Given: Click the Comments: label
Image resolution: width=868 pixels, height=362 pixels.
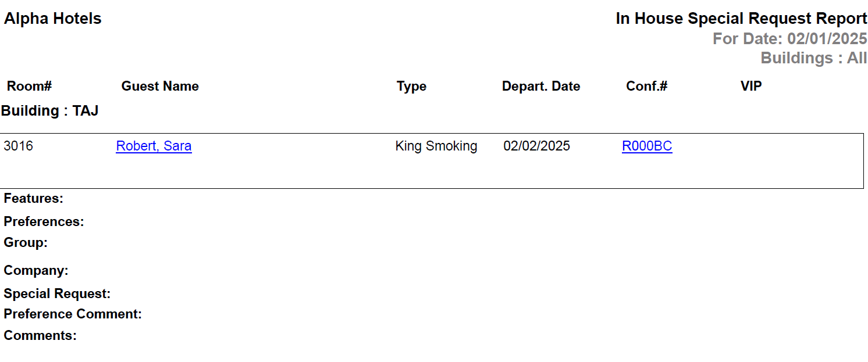Looking at the screenshot, I should 40,336.
